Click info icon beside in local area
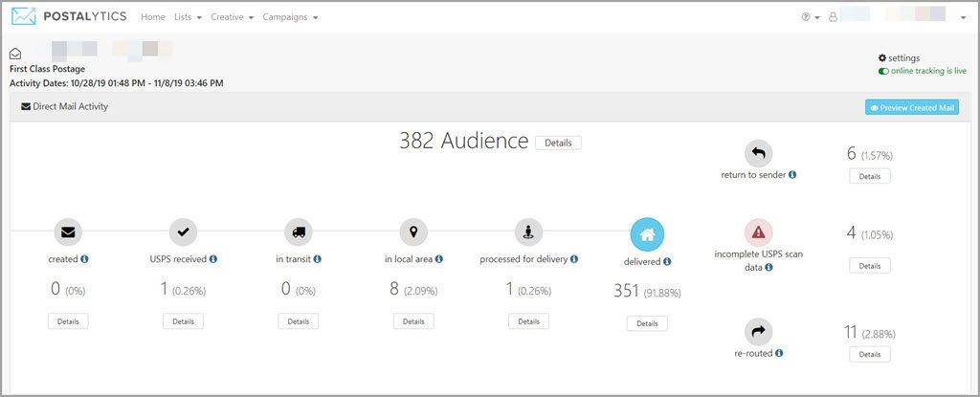The image size is (980, 397). tap(438, 259)
